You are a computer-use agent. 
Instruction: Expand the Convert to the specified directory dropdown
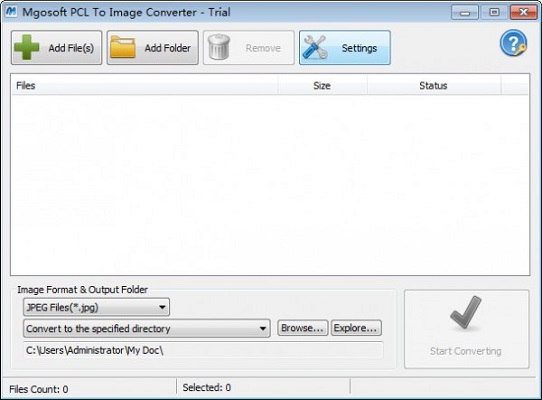tap(147, 328)
